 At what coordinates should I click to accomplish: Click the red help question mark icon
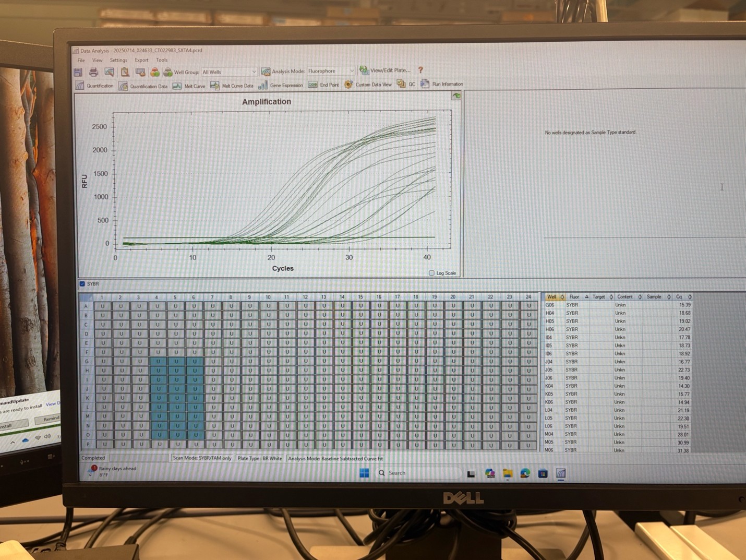click(420, 70)
